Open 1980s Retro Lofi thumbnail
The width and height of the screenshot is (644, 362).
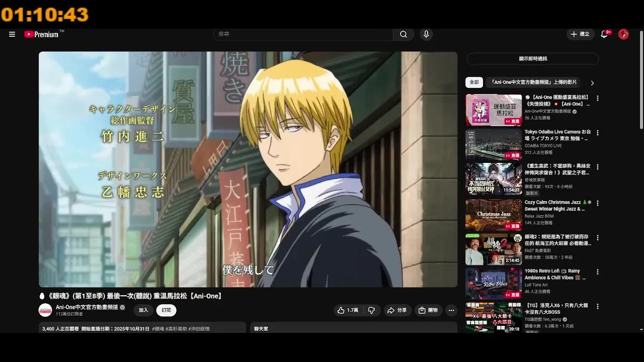click(494, 284)
